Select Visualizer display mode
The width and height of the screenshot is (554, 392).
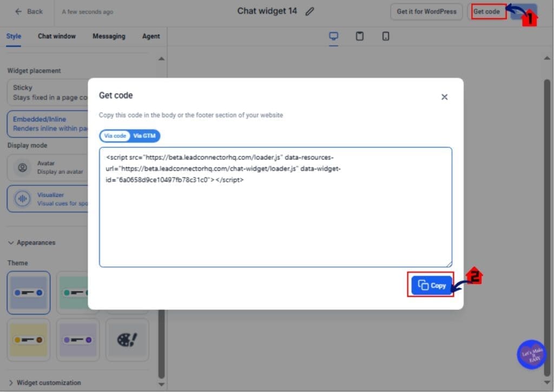click(48, 199)
